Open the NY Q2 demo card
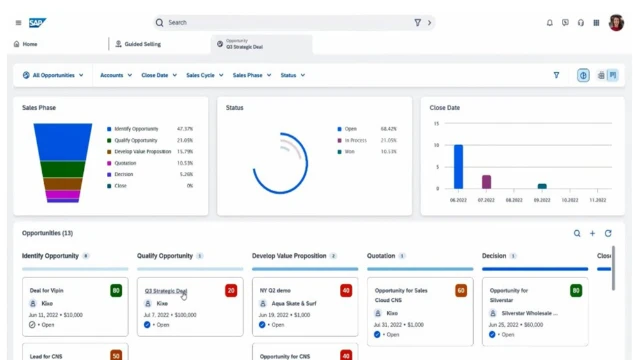Image resolution: width=640 pixels, height=360 pixels. (305, 307)
